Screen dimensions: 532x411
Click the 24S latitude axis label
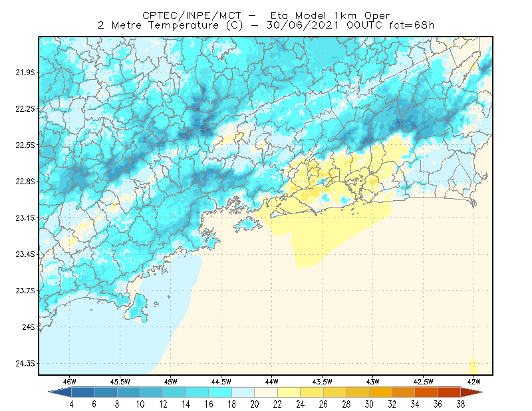coord(29,327)
